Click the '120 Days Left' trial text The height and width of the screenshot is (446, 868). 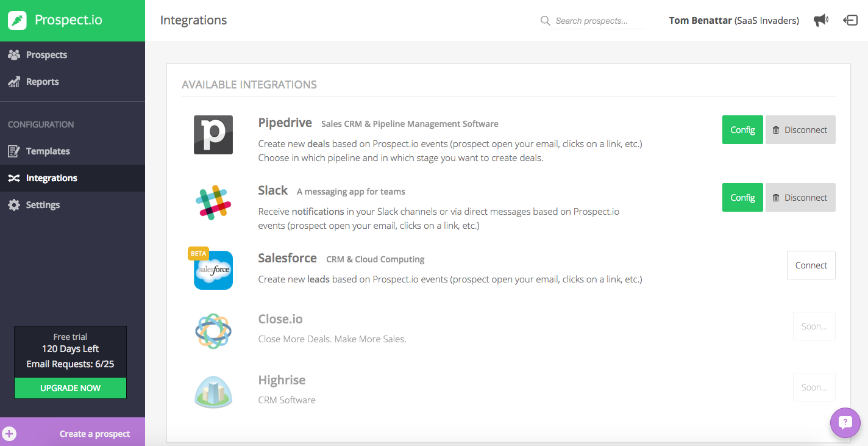click(70, 349)
